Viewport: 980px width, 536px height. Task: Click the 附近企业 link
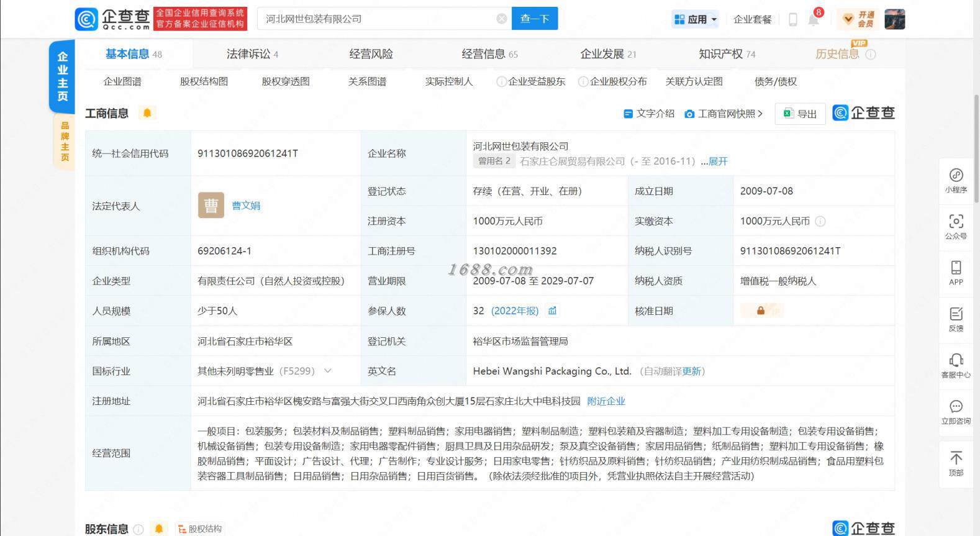point(606,401)
